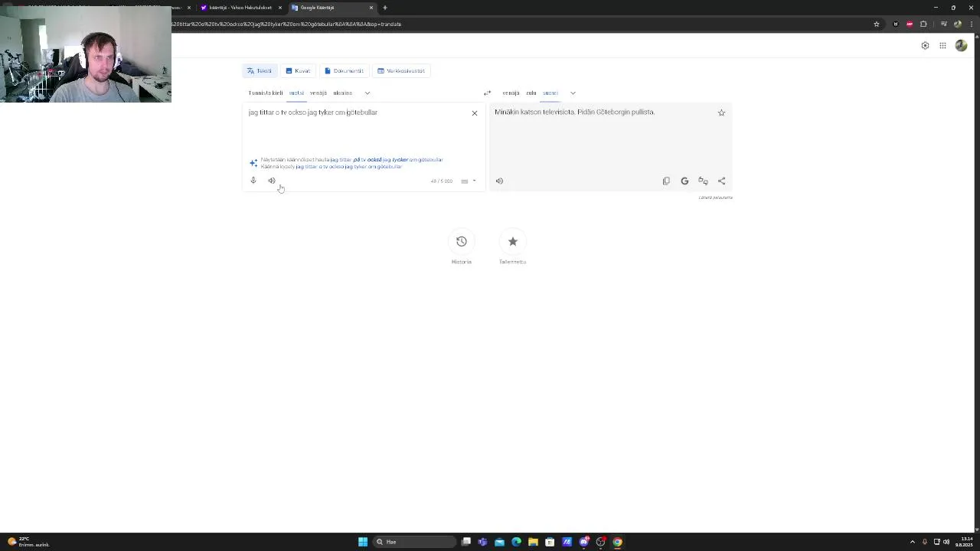Save translation with the star icon
980x551 pixels.
tap(721, 112)
